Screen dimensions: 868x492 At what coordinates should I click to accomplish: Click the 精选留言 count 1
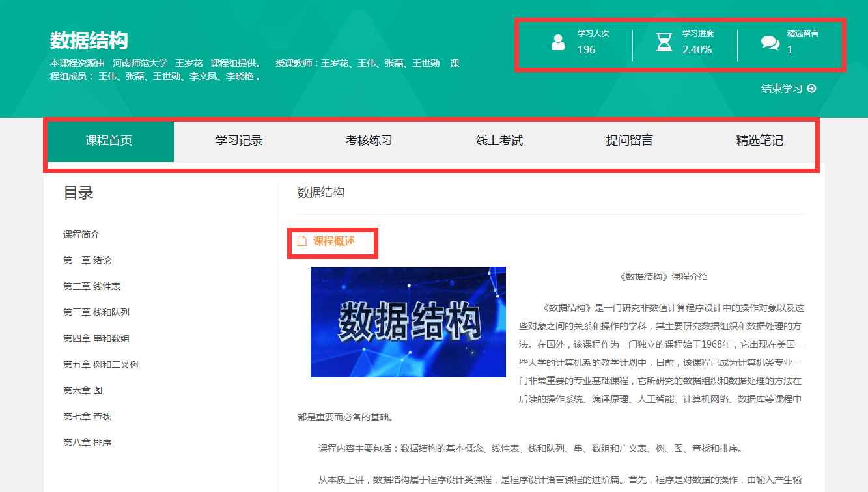(790, 49)
